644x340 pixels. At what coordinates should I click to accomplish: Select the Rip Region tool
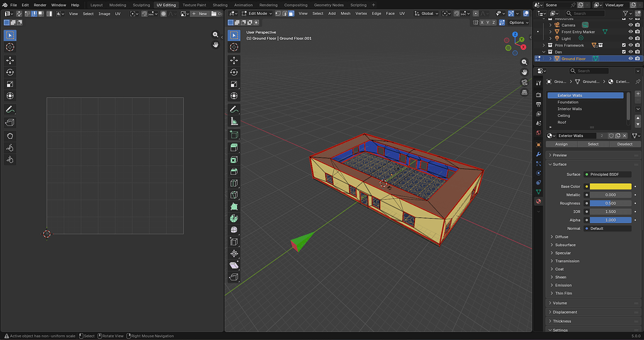[234, 277]
